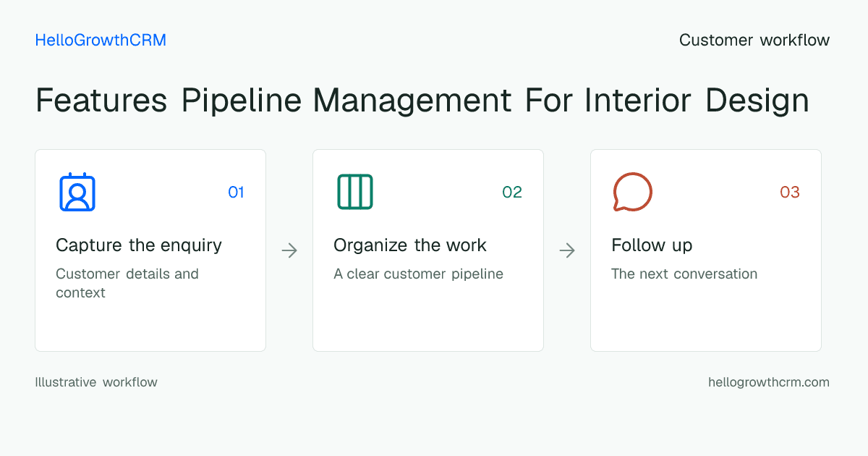Click the 'Illustrative workflow' caption
This screenshot has width=868, height=456.
coord(96,382)
